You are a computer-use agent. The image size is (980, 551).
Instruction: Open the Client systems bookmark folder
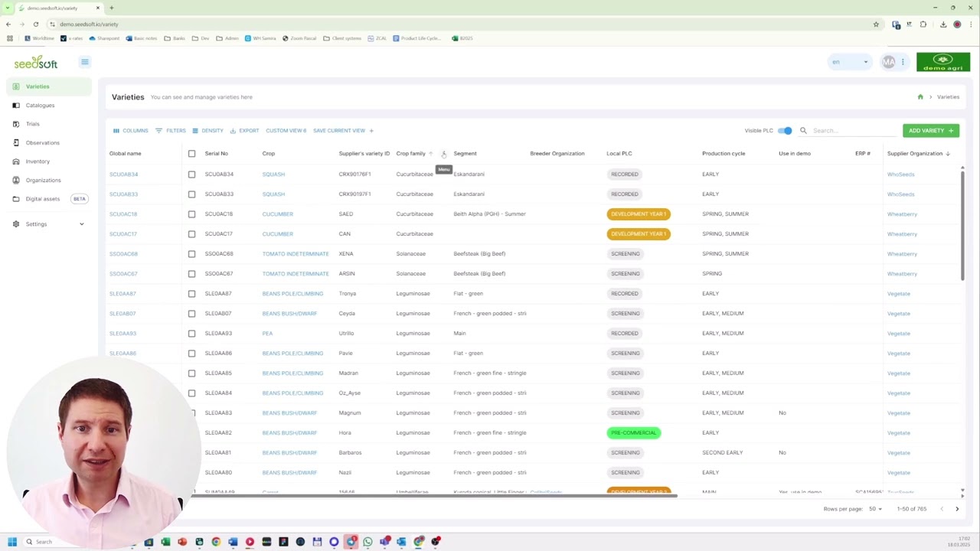(342, 38)
